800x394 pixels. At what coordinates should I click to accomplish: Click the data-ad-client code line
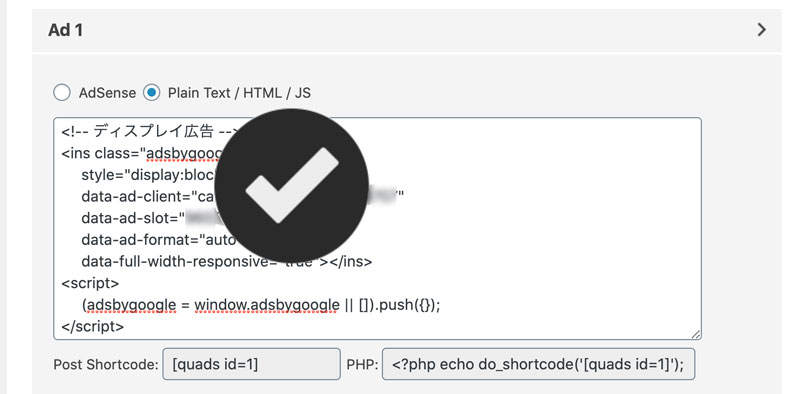[242, 196]
